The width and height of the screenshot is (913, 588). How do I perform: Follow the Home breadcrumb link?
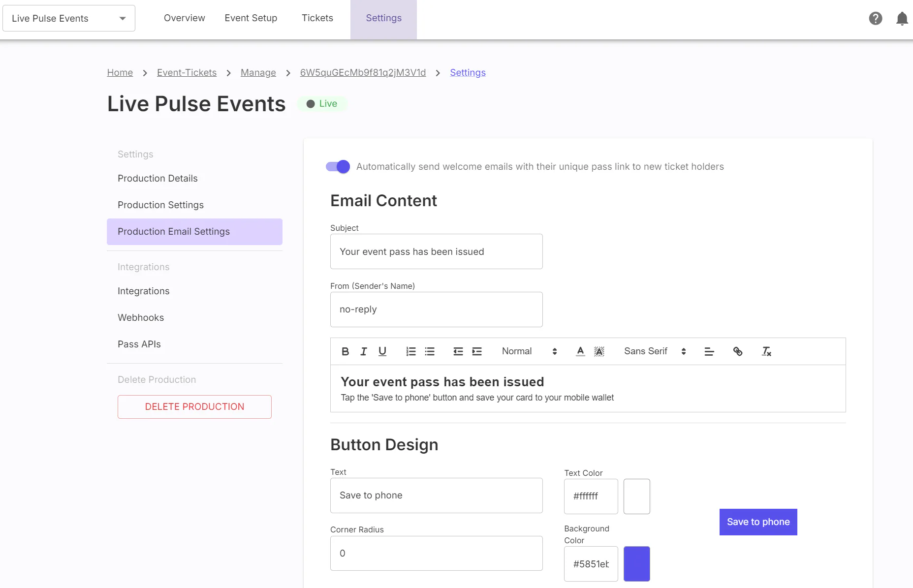(120, 73)
